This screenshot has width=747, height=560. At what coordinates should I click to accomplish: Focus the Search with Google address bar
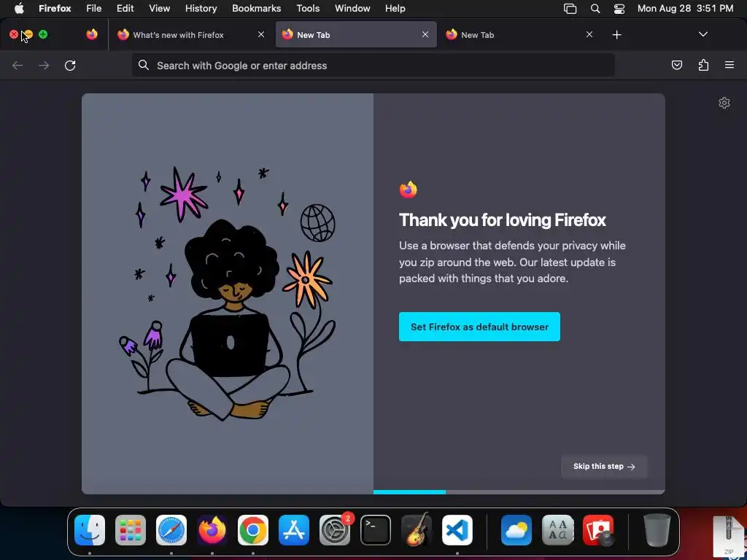tap(373, 66)
